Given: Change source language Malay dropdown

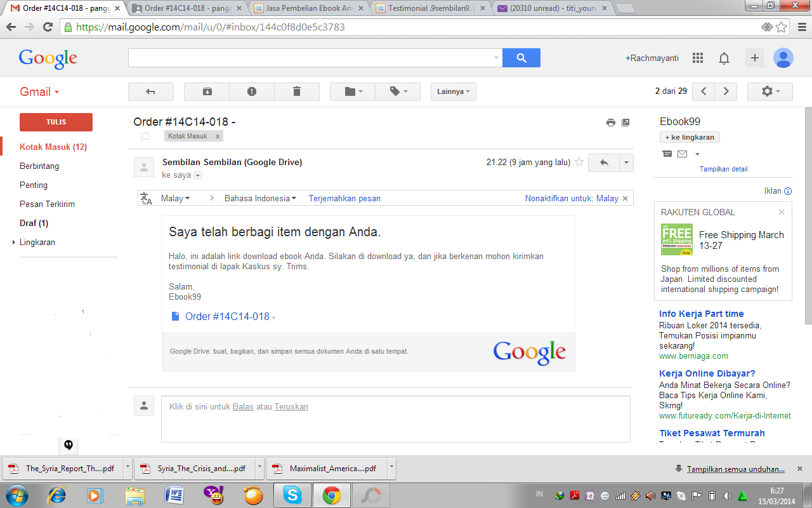Looking at the screenshot, I should click(176, 198).
